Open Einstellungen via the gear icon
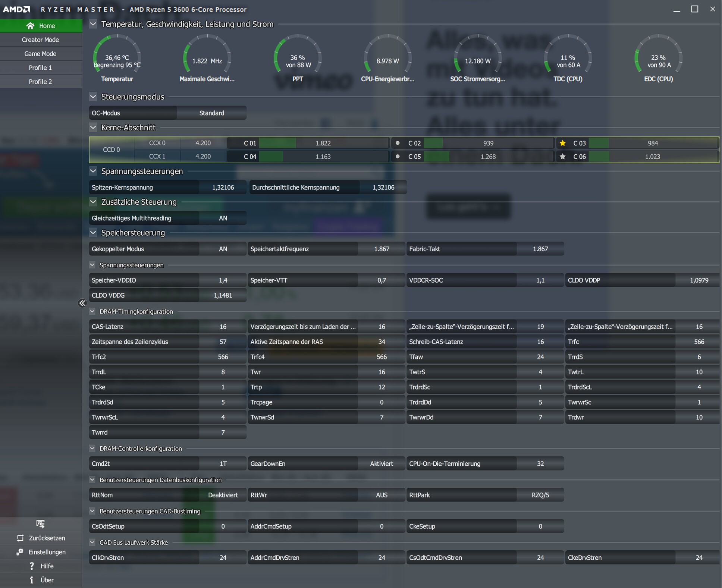Viewport: 722px width, 588px height. click(x=20, y=552)
